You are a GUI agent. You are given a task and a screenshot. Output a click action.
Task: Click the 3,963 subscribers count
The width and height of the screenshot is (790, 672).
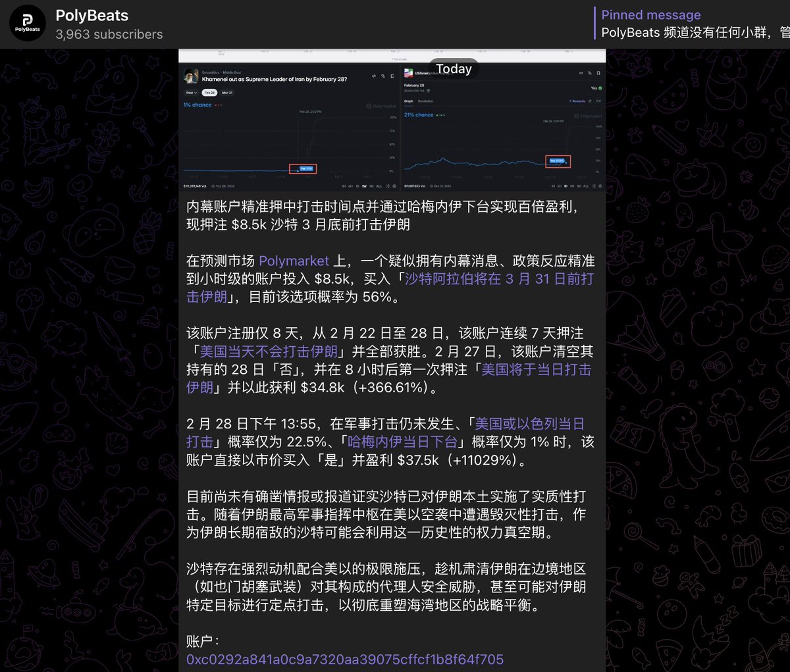[x=109, y=34]
